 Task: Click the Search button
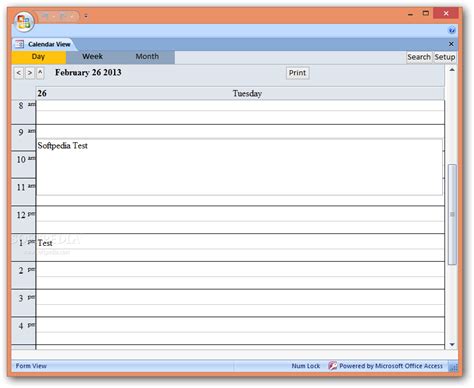click(x=419, y=57)
